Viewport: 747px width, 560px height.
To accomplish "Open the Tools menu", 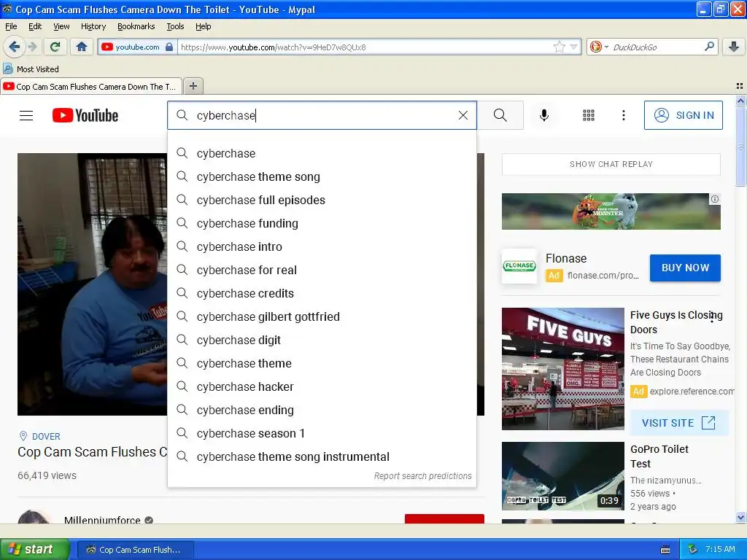I will click(175, 26).
